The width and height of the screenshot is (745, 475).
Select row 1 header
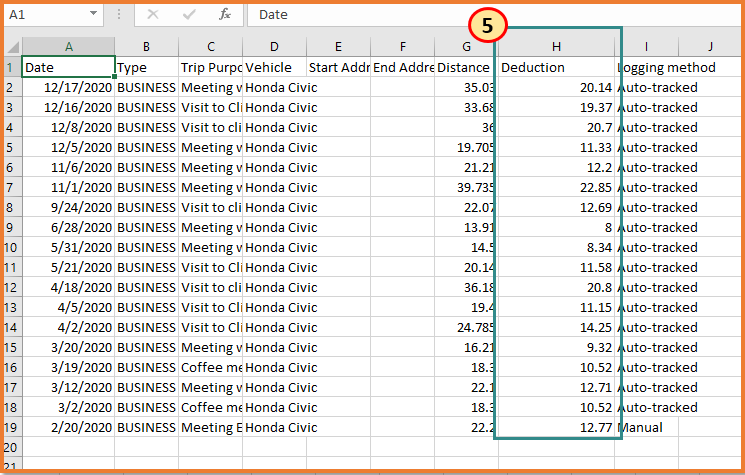12,67
